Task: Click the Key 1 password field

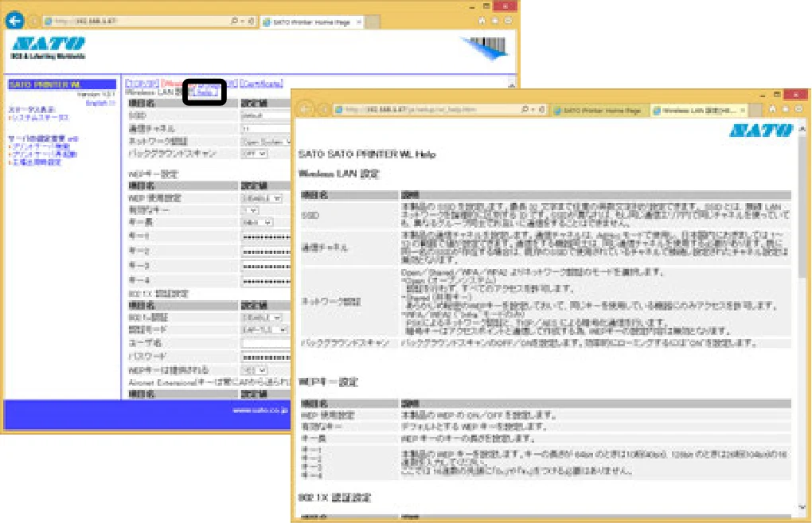Action: click(266, 237)
